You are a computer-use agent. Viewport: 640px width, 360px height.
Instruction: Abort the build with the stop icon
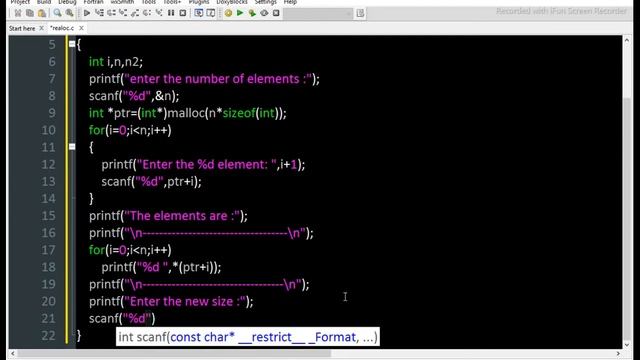(x=276, y=13)
